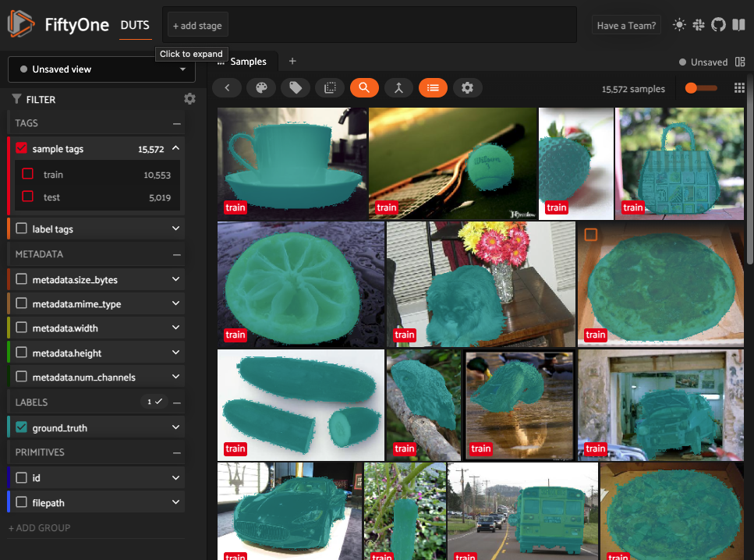
Task: Open the browse operations list icon
Action: click(x=434, y=87)
